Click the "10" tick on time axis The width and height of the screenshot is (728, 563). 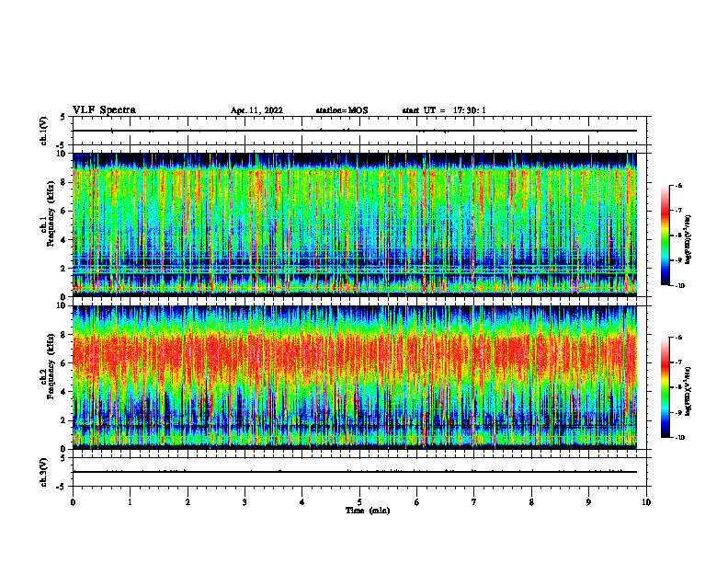point(646,502)
